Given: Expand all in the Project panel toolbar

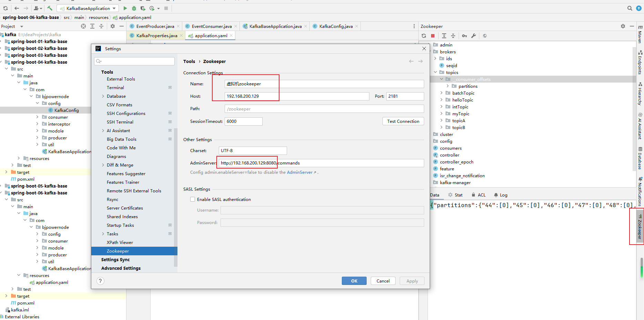Looking at the screenshot, I should (x=92, y=26).
